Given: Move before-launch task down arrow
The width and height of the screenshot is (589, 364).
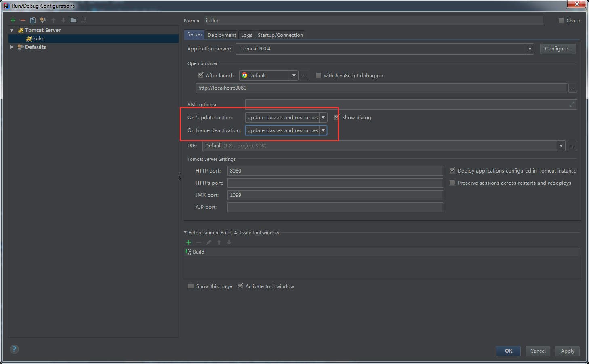Looking at the screenshot, I should [x=229, y=242].
